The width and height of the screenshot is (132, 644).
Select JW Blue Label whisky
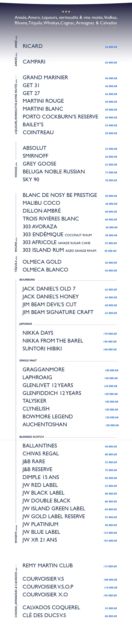(x=41, y=532)
